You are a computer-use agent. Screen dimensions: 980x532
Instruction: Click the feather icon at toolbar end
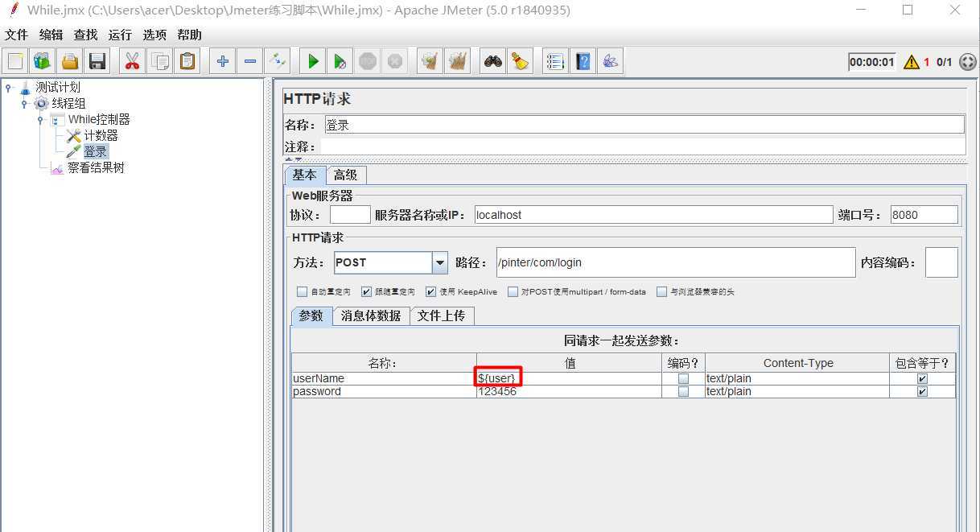610,61
